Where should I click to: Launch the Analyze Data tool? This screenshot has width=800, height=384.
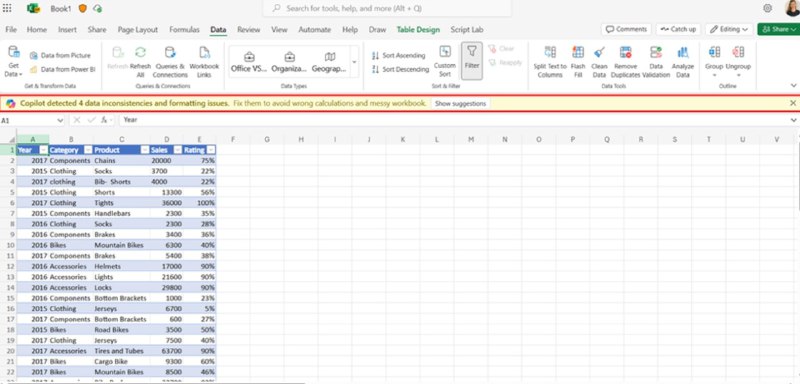point(683,52)
